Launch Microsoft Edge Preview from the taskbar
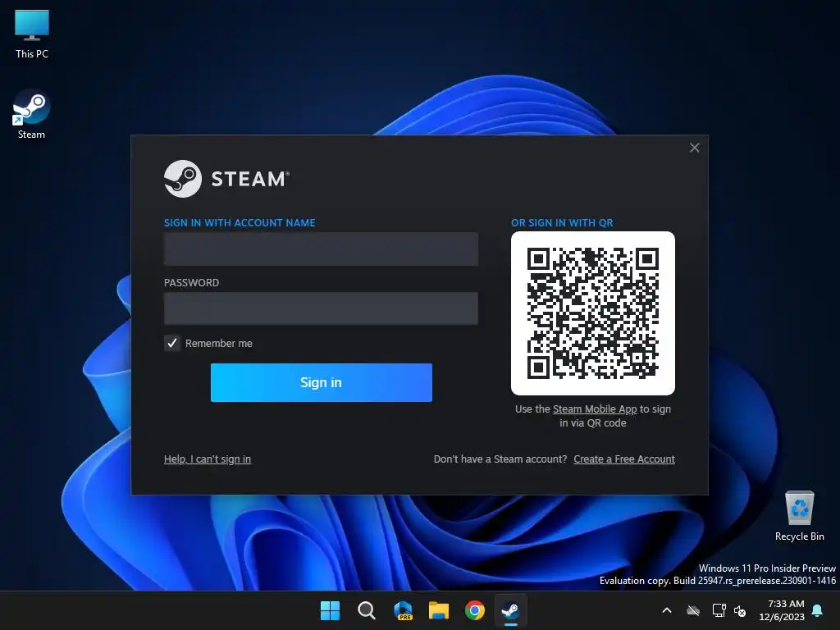This screenshot has width=840, height=630. pyautogui.click(x=403, y=610)
